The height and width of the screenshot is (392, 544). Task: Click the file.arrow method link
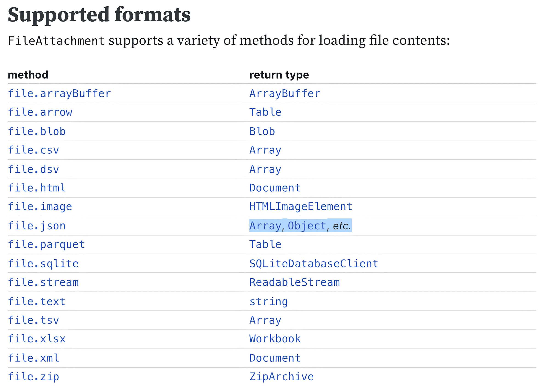(40, 112)
